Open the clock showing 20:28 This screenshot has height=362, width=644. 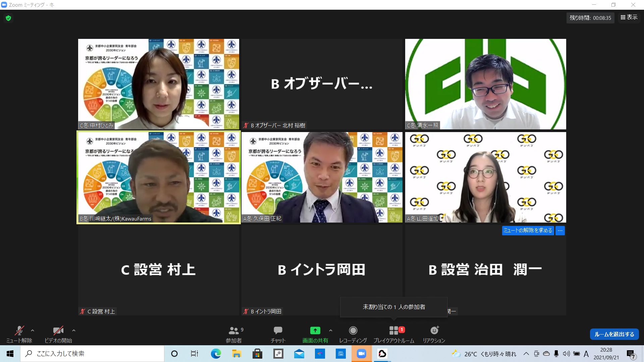[606, 354]
